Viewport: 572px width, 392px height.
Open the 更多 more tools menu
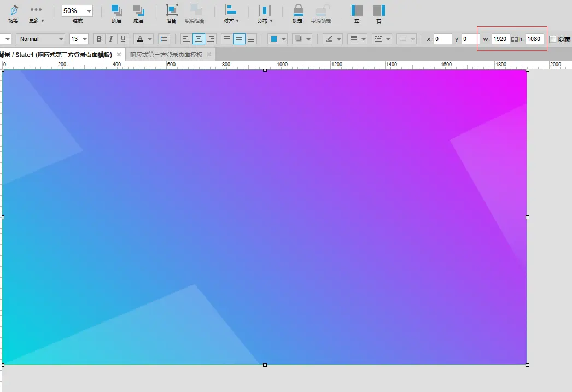[36, 13]
